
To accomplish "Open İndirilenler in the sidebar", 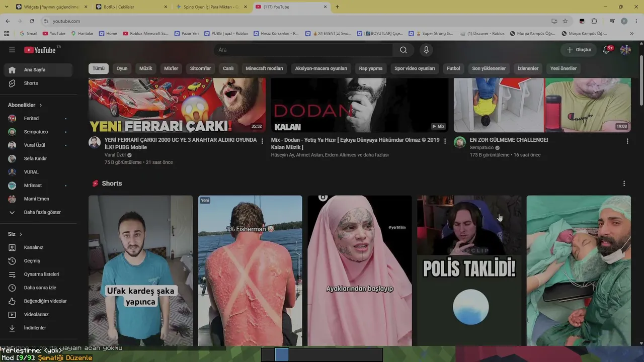I will tap(38, 328).
